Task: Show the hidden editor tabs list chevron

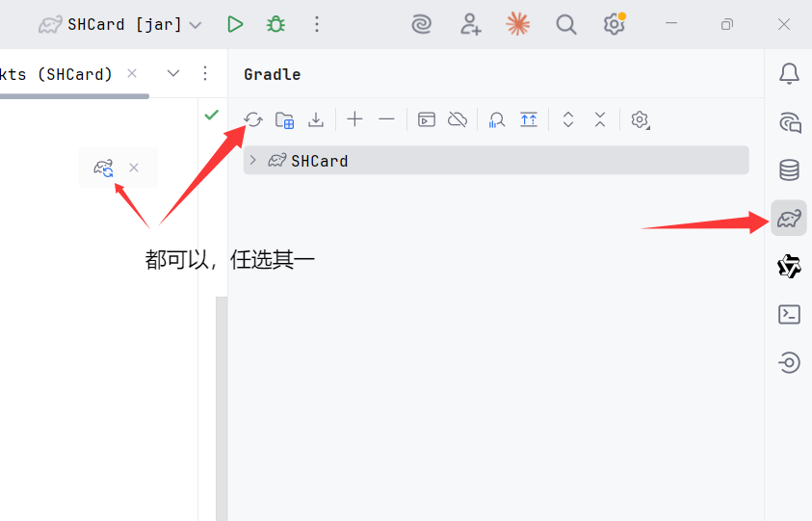Action: point(173,73)
